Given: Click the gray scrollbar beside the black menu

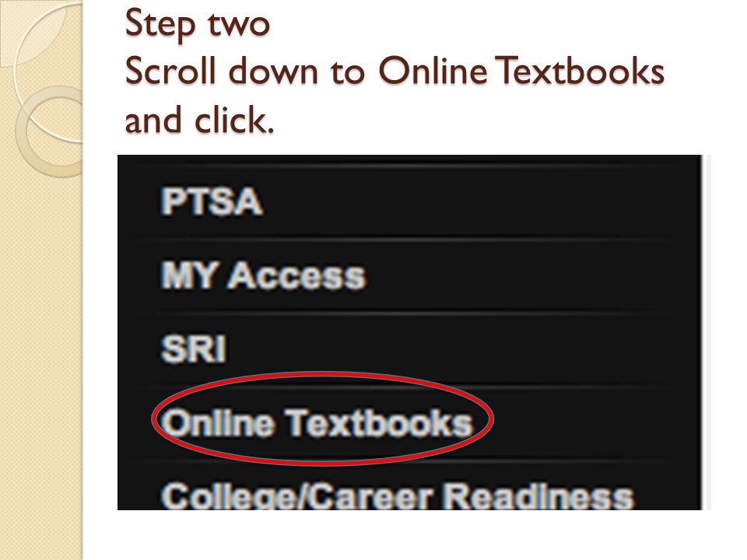Looking at the screenshot, I should (707, 332).
